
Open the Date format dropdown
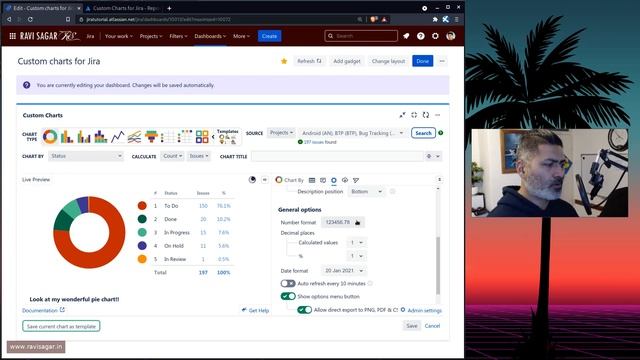(343, 271)
